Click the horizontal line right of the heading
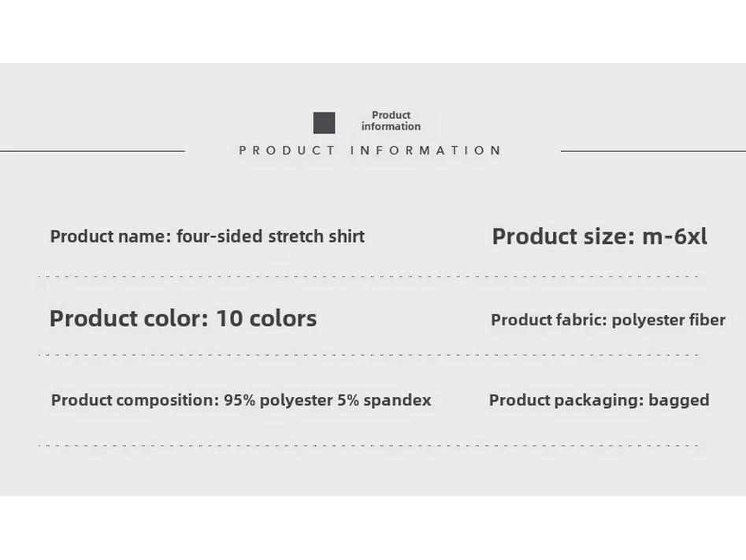746x560 pixels. click(653, 150)
